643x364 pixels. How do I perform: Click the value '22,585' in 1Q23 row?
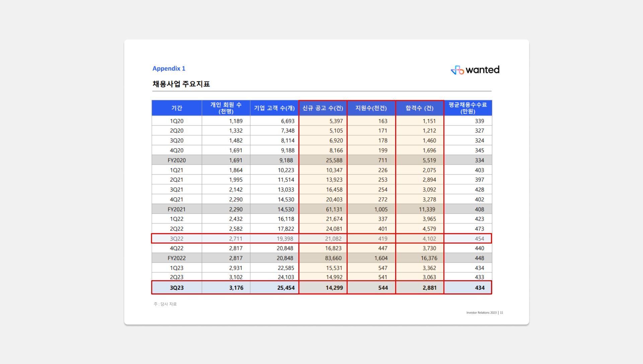click(x=286, y=268)
